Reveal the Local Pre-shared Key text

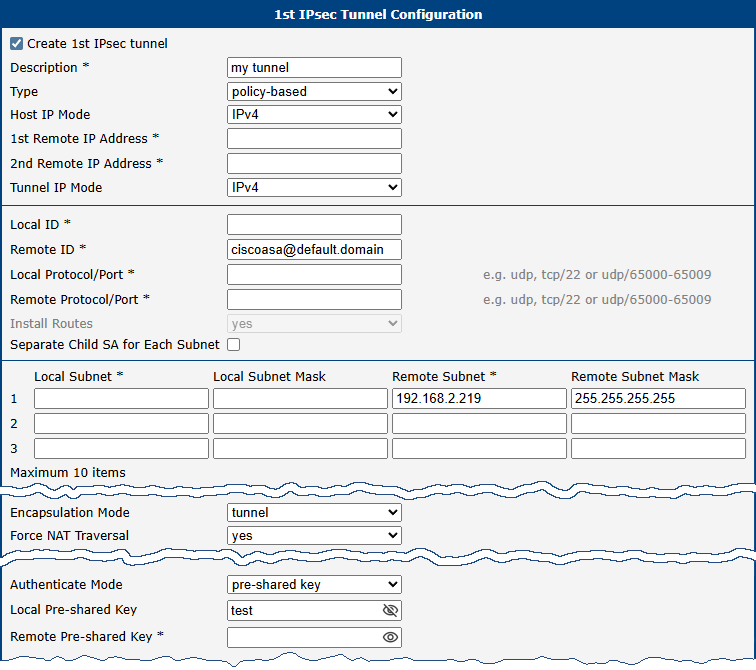(390, 610)
